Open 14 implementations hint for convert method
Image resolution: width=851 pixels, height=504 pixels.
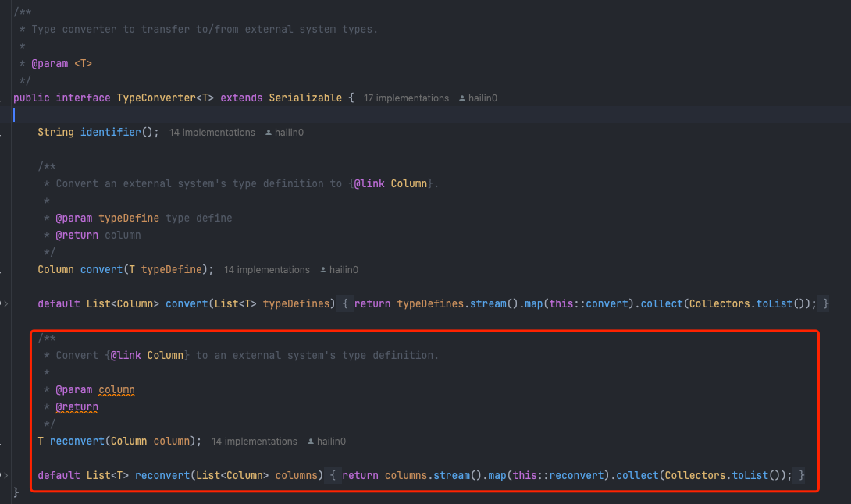point(266,270)
